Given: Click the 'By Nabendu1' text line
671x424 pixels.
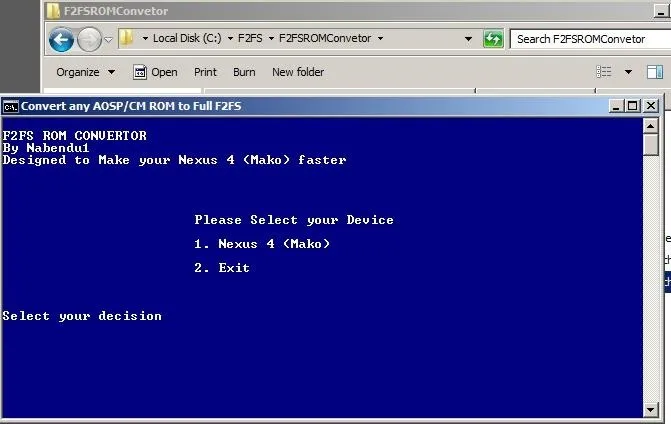Looking at the screenshot, I should [46, 148].
